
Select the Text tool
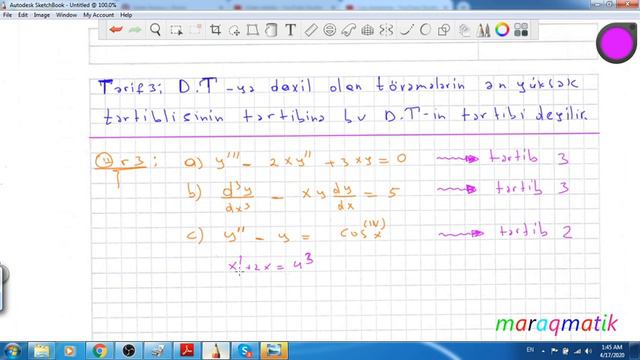(x=291, y=30)
